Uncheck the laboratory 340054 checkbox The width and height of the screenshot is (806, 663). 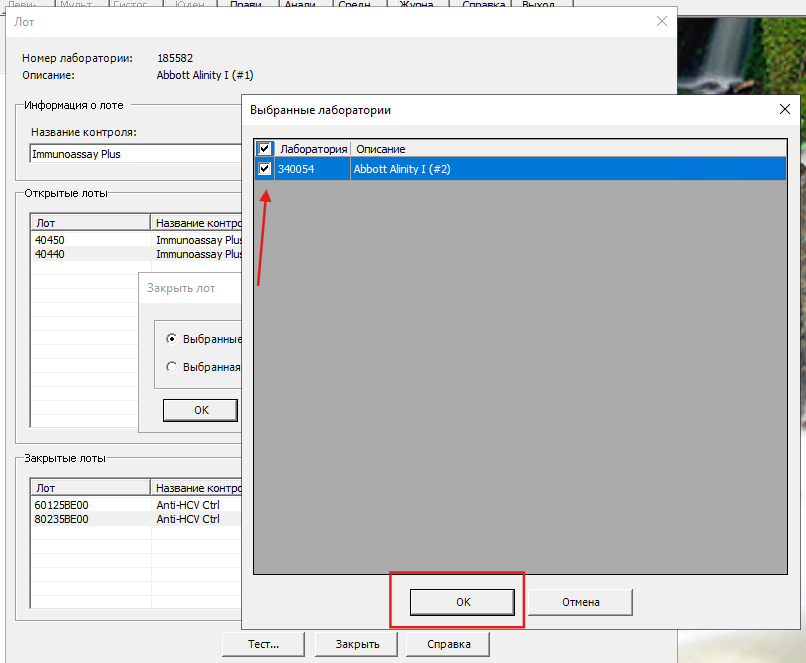click(x=265, y=169)
